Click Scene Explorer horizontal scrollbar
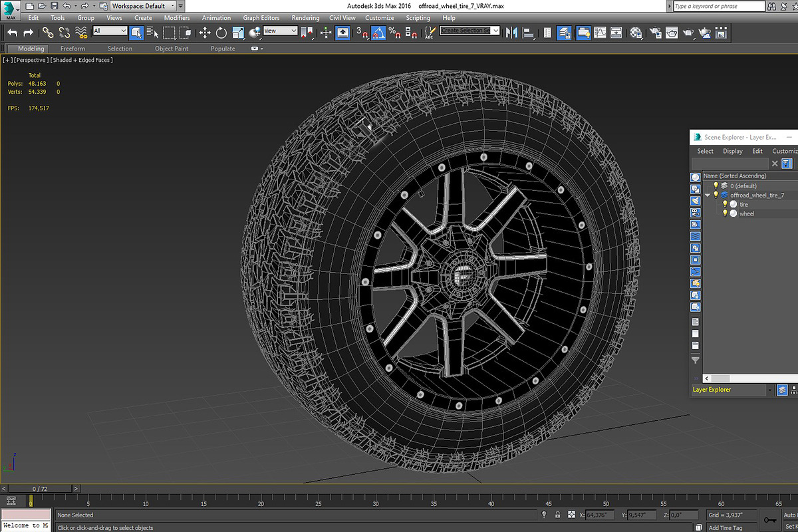This screenshot has width=798, height=532. (x=721, y=378)
